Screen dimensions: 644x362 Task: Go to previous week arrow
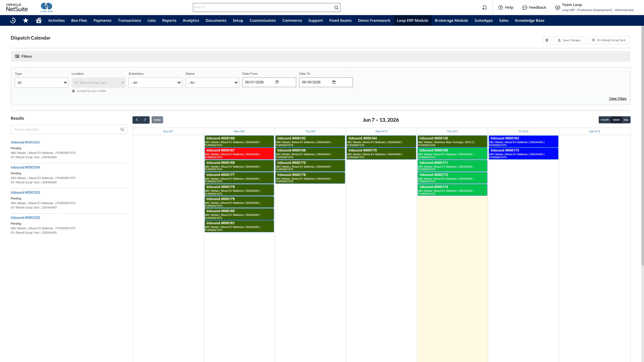137,120
